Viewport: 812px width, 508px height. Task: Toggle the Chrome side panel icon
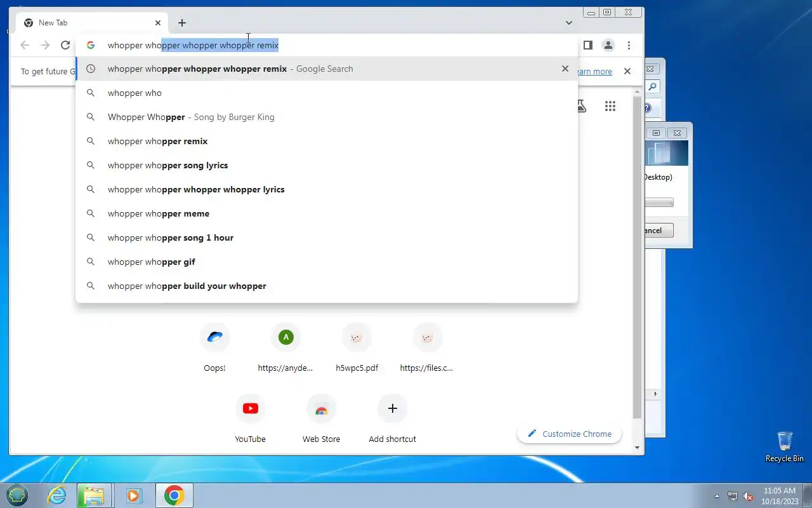click(588, 45)
